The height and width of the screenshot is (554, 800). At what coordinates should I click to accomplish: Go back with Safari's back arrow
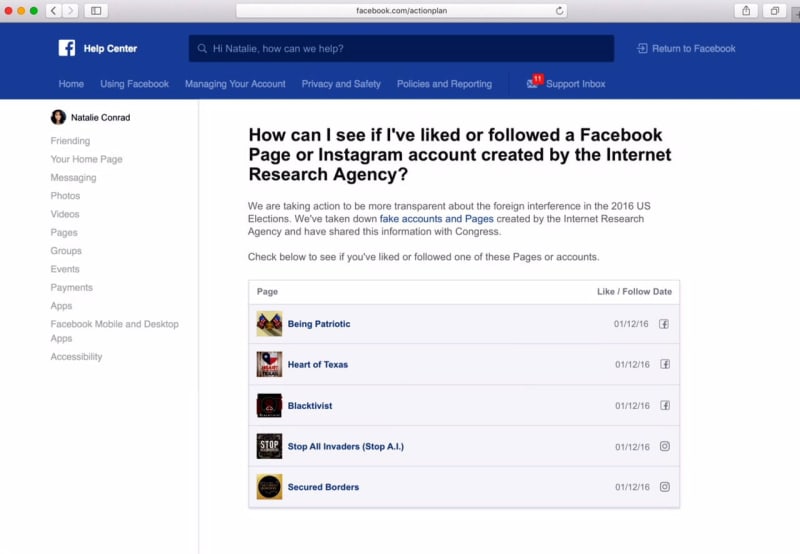tap(54, 10)
